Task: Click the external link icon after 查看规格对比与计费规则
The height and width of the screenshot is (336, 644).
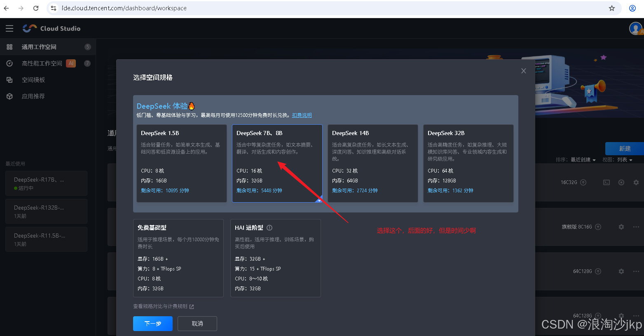Action: point(192,307)
